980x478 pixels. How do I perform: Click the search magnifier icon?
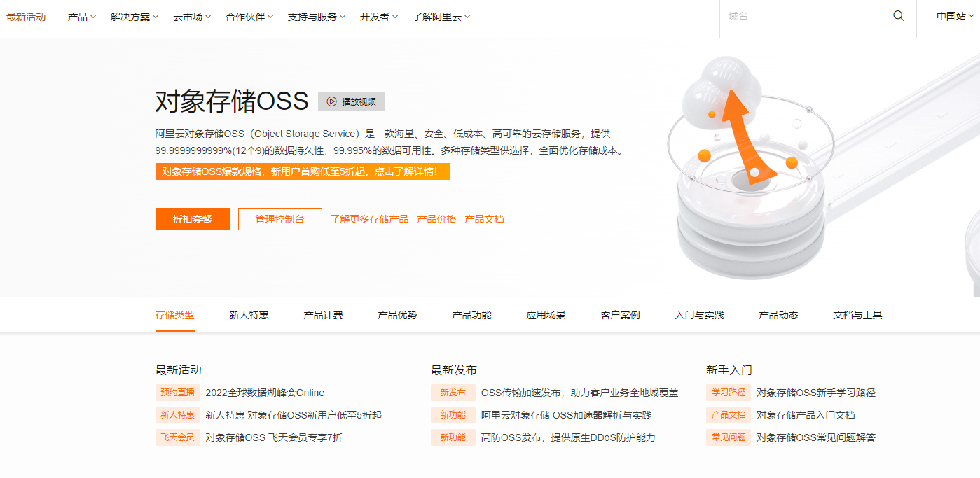click(x=898, y=16)
